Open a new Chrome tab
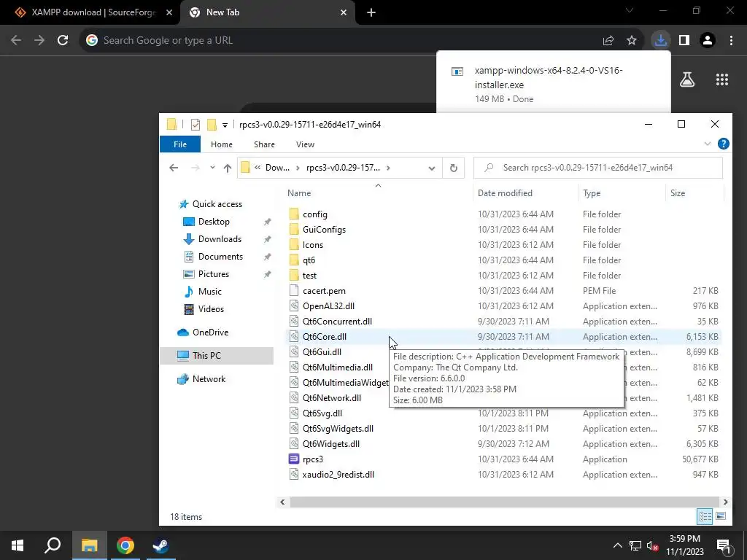The height and width of the screenshot is (560, 747). click(x=371, y=12)
